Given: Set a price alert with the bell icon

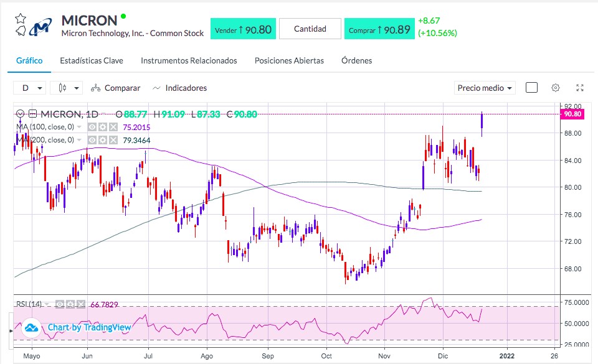Looking at the screenshot, I should 21,30.
